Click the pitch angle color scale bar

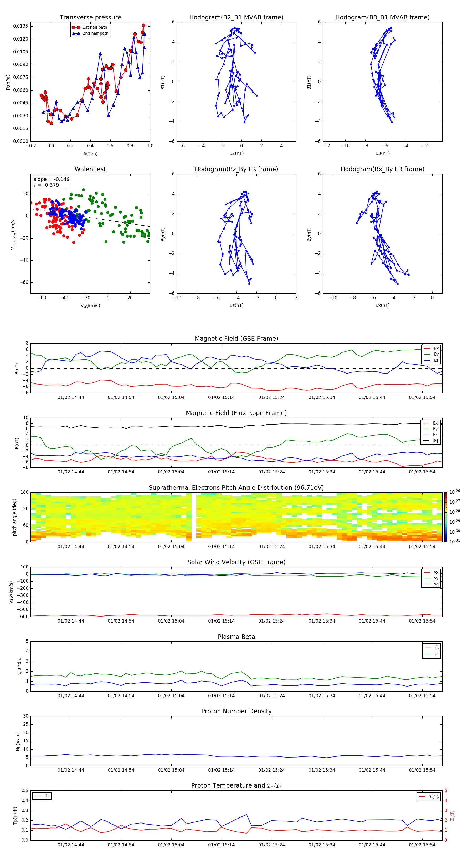coord(446,517)
